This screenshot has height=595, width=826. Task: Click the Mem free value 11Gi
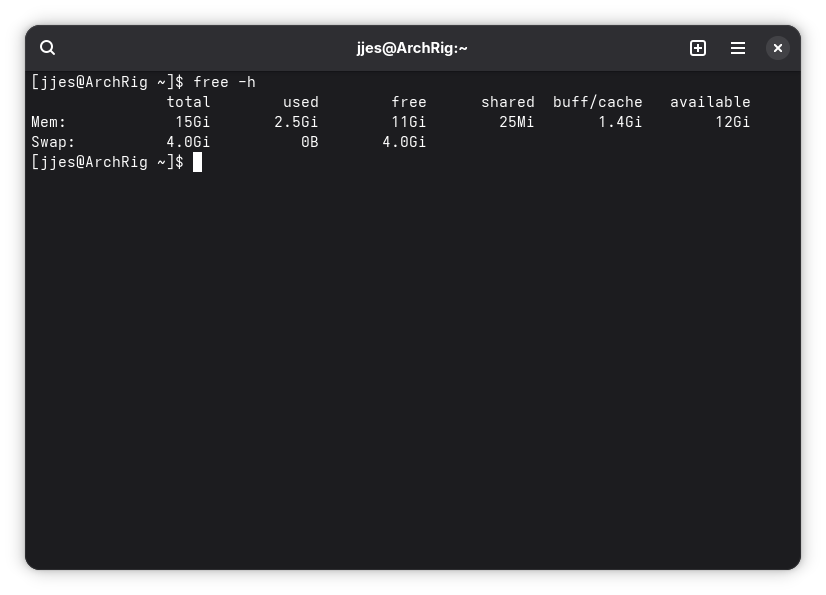click(408, 122)
